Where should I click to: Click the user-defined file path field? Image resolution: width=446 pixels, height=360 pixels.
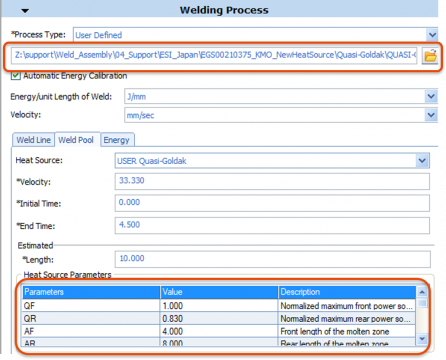click(214, 55)
